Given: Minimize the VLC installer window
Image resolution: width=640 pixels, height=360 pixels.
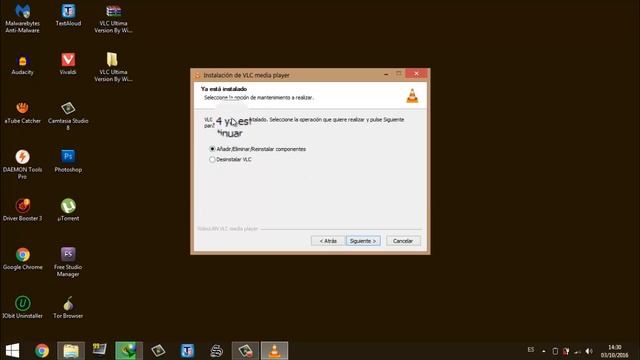Looking at the screenshot, I should coord(386,74).
